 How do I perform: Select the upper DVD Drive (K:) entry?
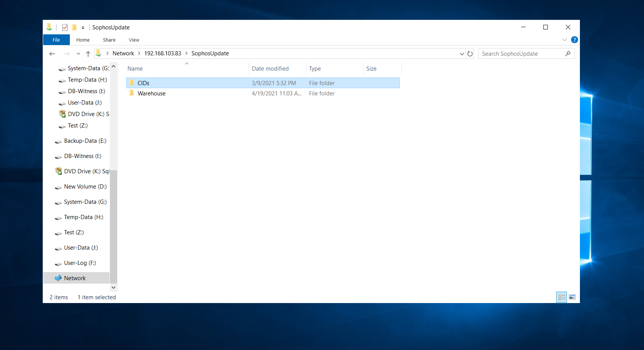coord(84,114)
